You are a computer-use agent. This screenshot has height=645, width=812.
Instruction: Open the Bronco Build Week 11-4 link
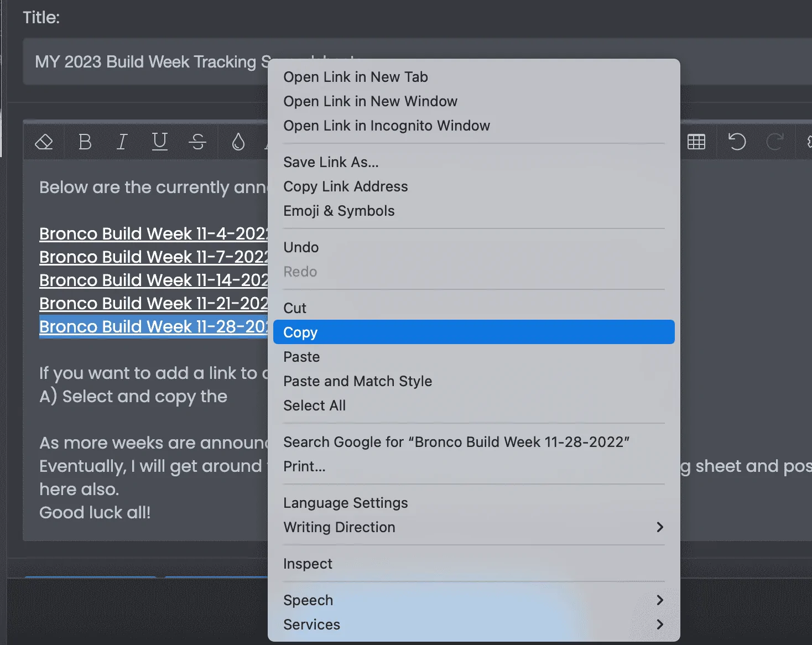pyautogui.click(x=153, y=234)
